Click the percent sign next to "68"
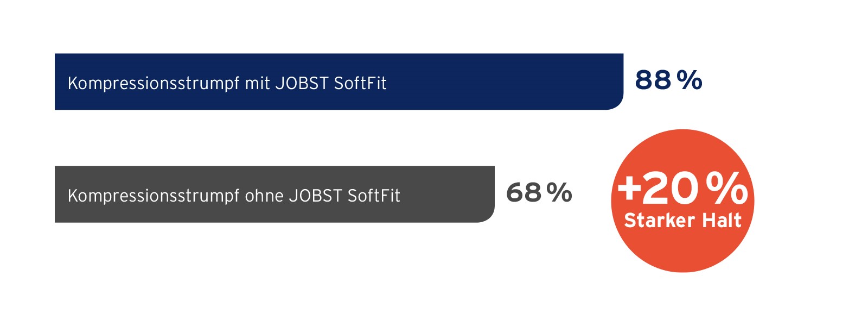868x326 pixels. pyautogui.click(x=559, y=192)
